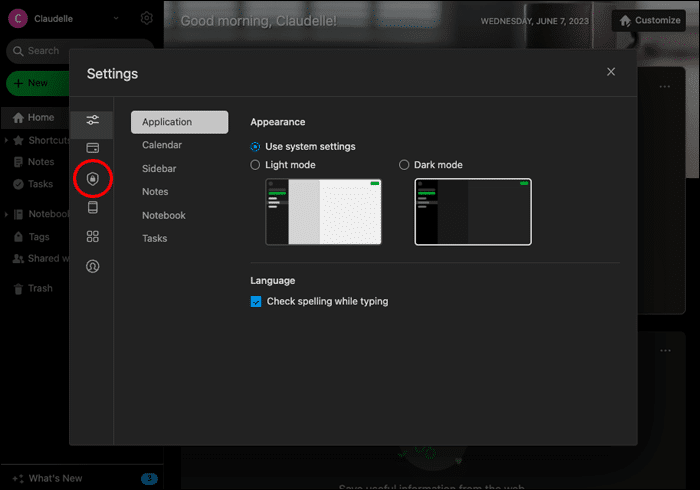The image size is (700, 490).
Task: Expand the Notebooks tree arrow
Action: 6,214
